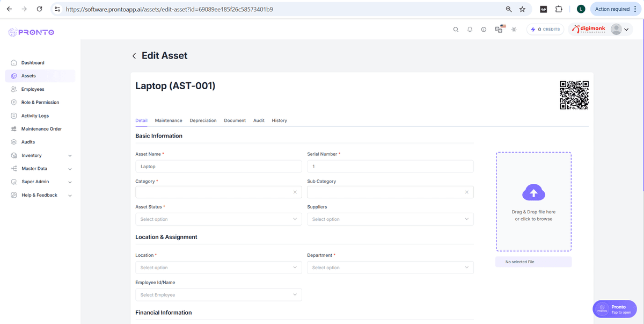Viewport: 644px width, 324px height.
Task: Open the Maintenance Order section
Action: click(40, 128)
